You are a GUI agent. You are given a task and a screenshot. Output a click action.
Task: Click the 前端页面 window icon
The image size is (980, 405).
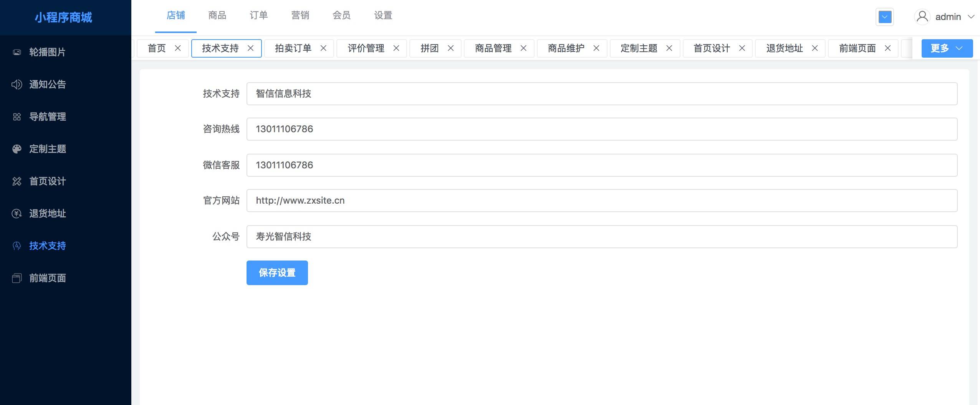pyautogui.click(x=17, y=278)
